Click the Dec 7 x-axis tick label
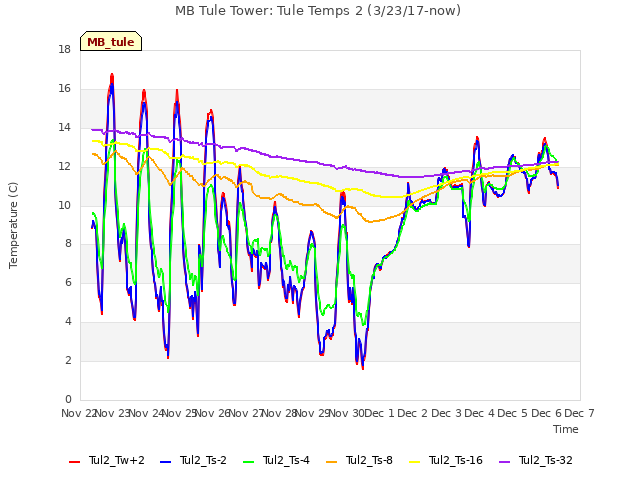Viewport: 640px width, 480px height. (580, 413)
